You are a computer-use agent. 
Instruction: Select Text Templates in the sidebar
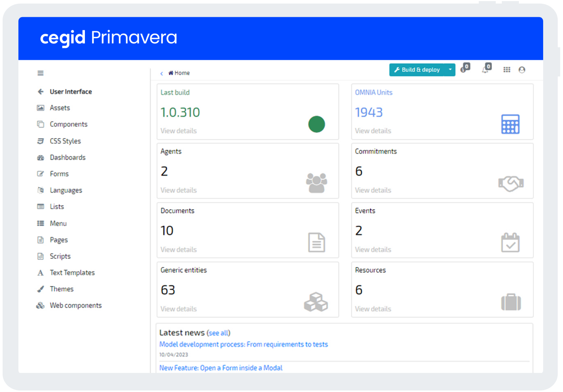coord(72,273)
